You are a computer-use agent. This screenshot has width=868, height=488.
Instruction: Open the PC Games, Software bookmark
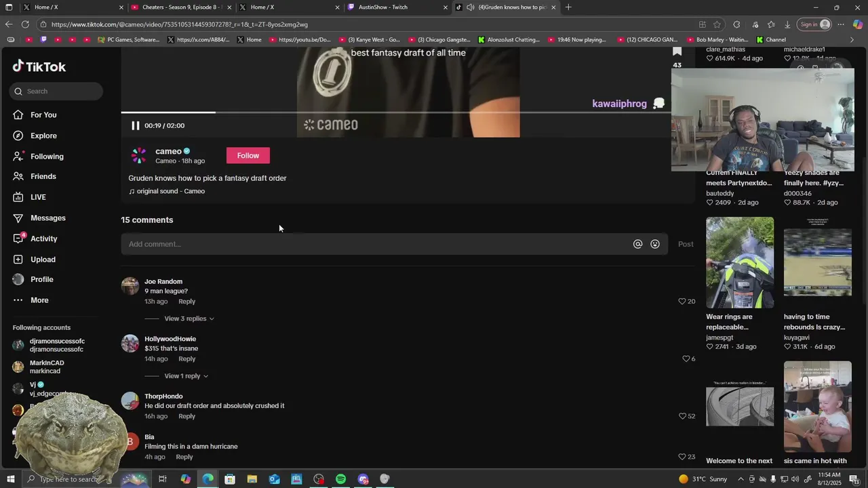point(129,40)
